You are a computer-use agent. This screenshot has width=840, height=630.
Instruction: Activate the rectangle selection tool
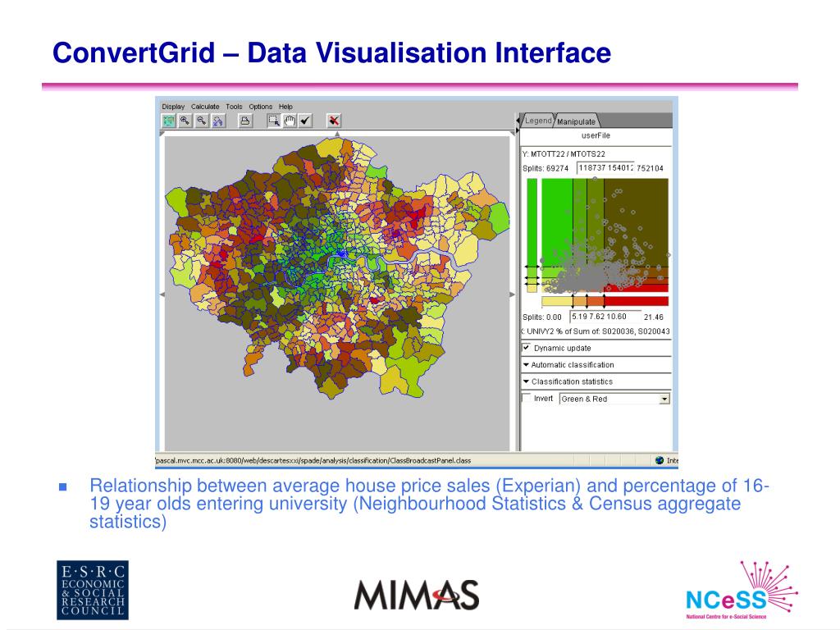click(x=274, y=121)
